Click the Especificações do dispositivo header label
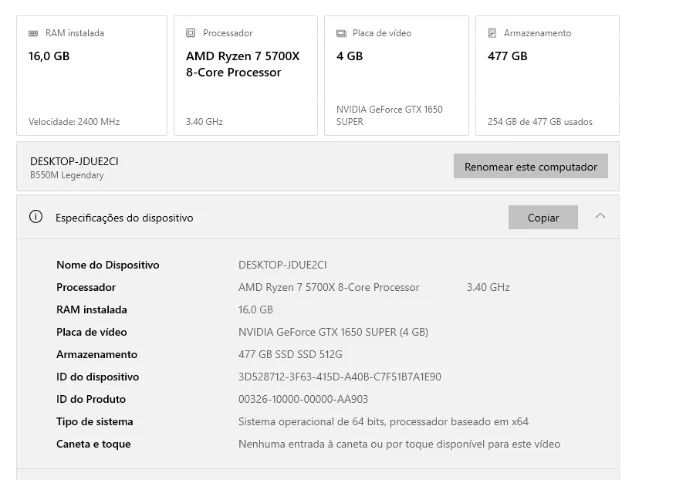Image resolution: width=699 pixels, height=480 pixels. click(x=124, y=218)
